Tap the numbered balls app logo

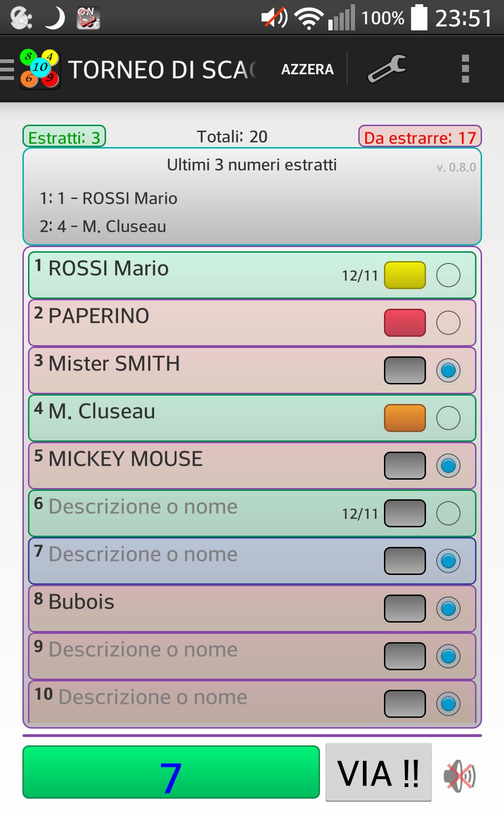point(40,69)
